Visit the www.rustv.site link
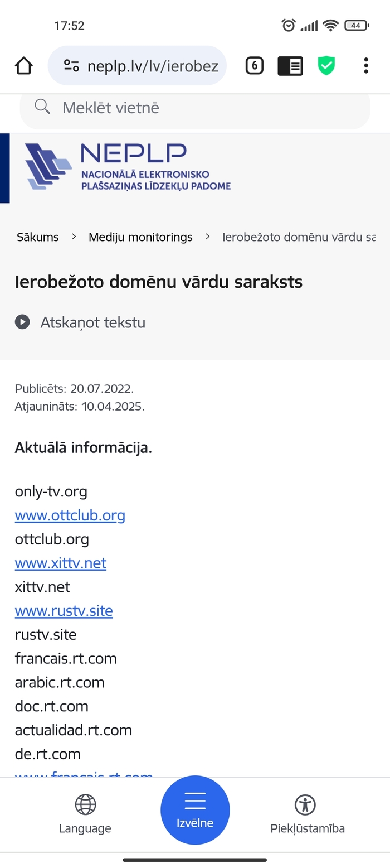 (x=64, y=611)
